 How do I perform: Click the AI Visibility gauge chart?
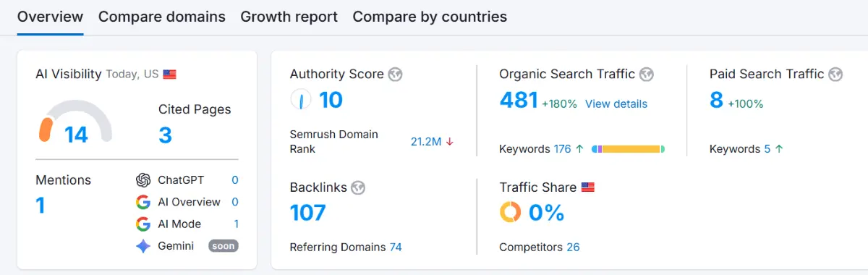click(x=75, y=121)
